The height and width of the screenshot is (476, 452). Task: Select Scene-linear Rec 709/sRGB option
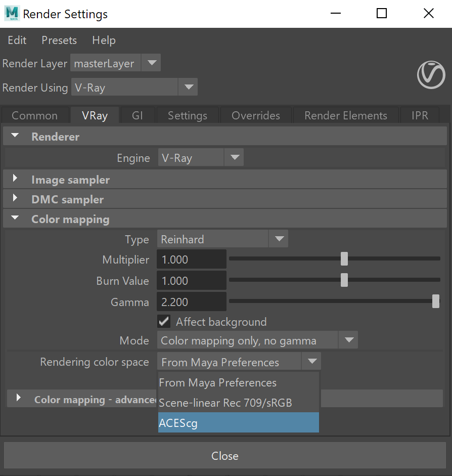tap(239, 403)
